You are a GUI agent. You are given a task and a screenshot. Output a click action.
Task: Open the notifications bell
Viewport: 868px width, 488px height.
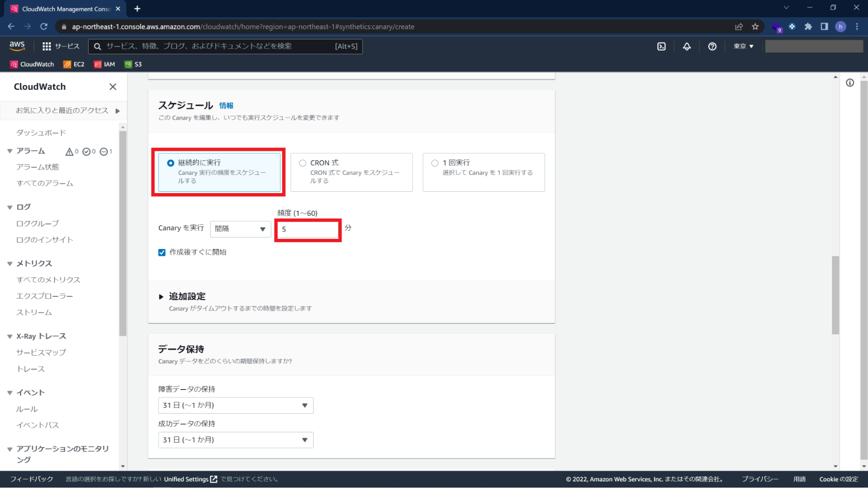[687, 46]
